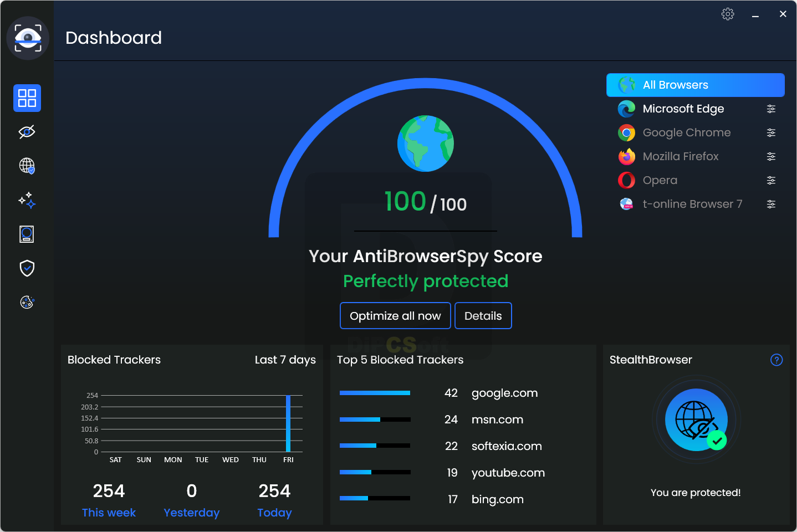Open settings sliders for Microsoft Edge

point(771,109)
